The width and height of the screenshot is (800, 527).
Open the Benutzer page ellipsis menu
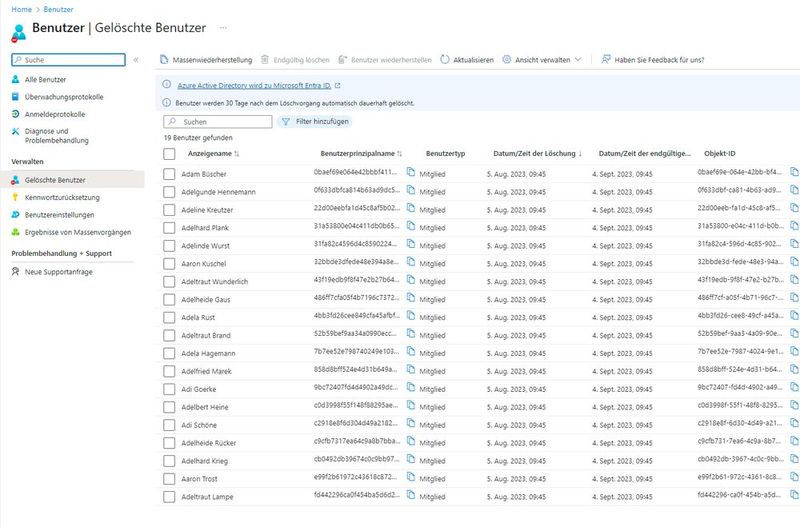click(x=223, y=28)
